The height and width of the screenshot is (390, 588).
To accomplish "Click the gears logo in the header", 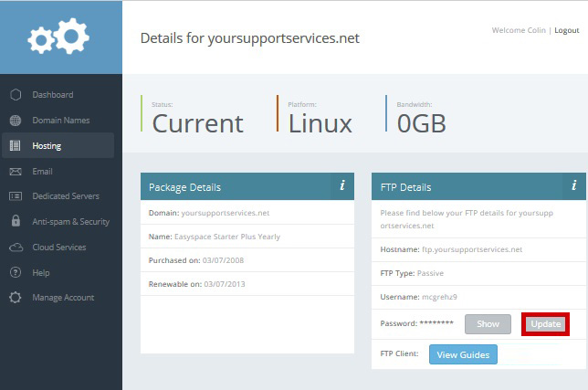I will pos(58,37).
